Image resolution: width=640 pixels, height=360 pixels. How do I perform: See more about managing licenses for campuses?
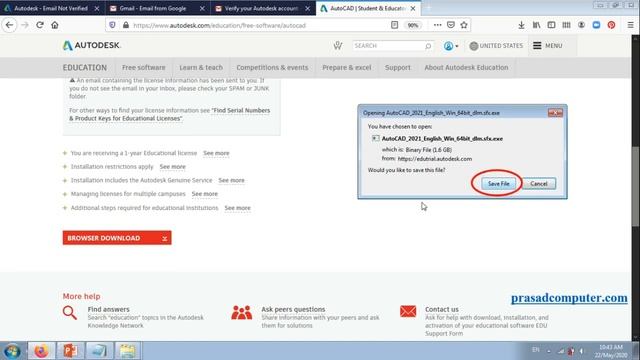coord(204,194)
